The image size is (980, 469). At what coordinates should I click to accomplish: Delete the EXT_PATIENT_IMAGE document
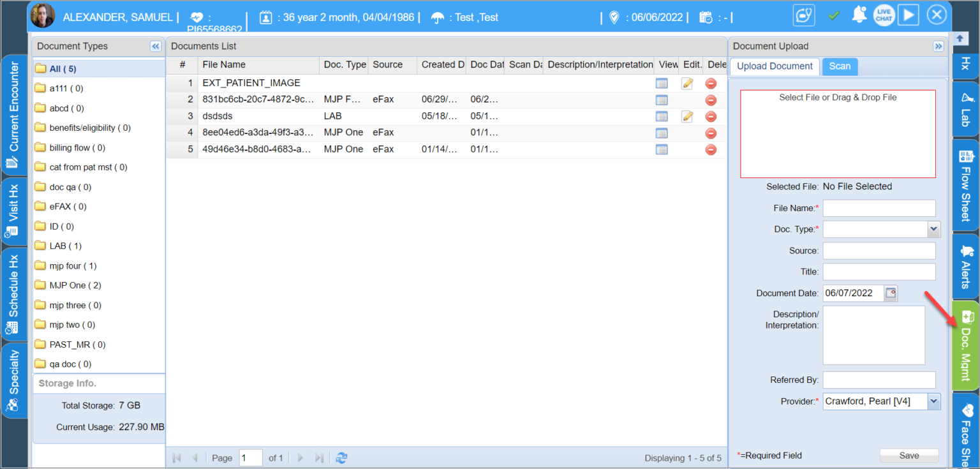point(711,83)
